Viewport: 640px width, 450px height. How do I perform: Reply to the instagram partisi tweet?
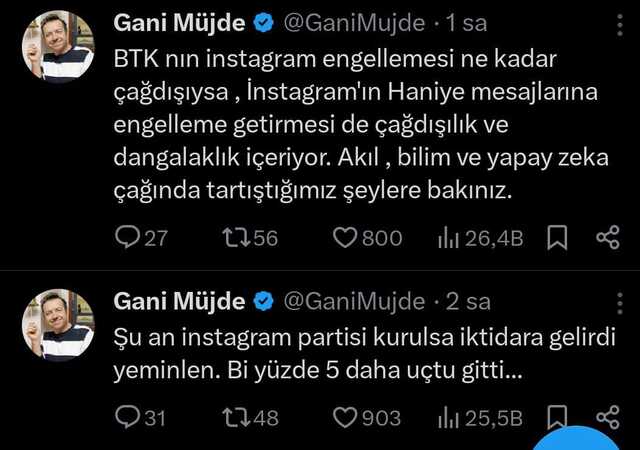click(129, 417)
